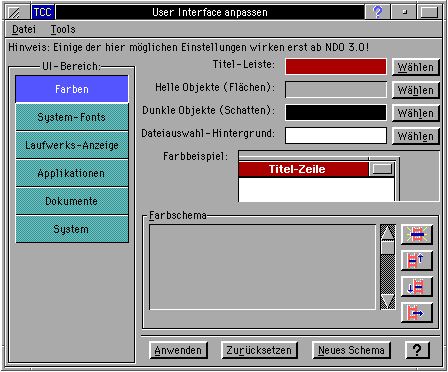This screenshot has width=448, height=372.
Task: Click the small button in Farbbeispiel preview
Action: point(382,169)
